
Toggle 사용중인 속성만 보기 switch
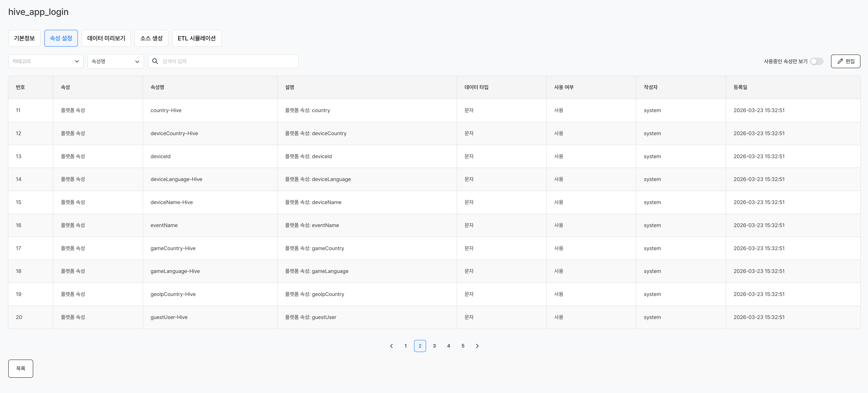[x=817, y=61]
